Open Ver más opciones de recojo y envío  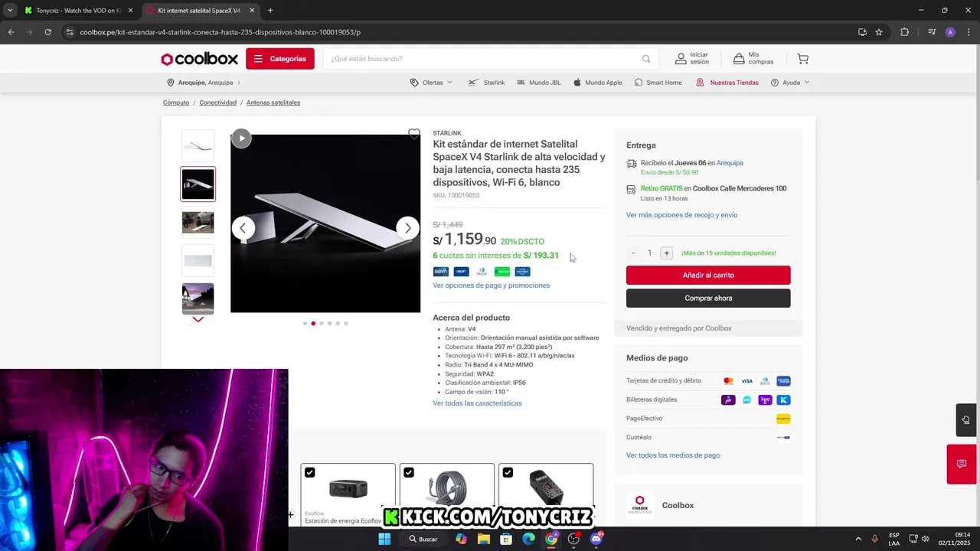coord(682,215)
